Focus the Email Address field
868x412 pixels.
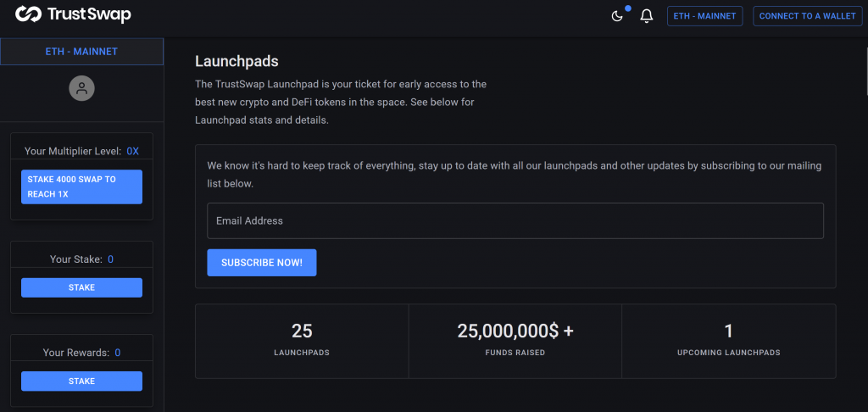(515, 221)
